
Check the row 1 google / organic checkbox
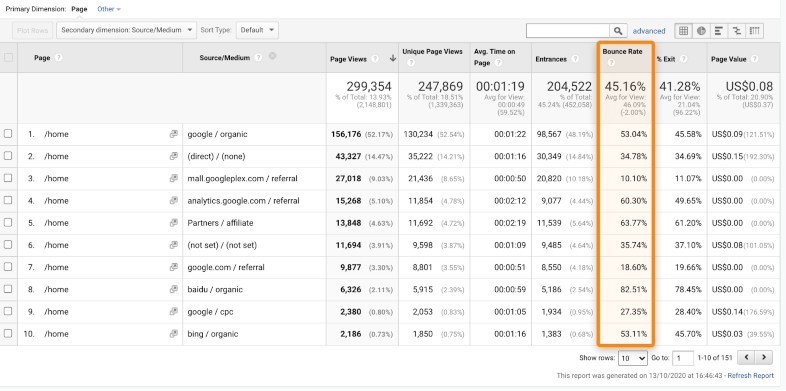[x=8, y=134]
